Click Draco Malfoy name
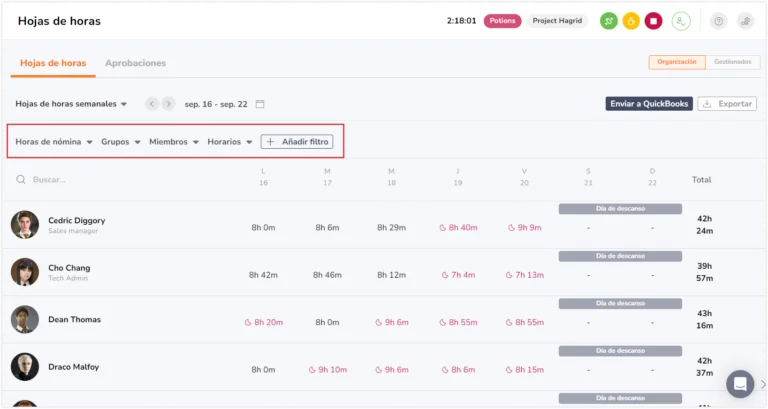Screen dimensions: 768x409 (73, 367)
